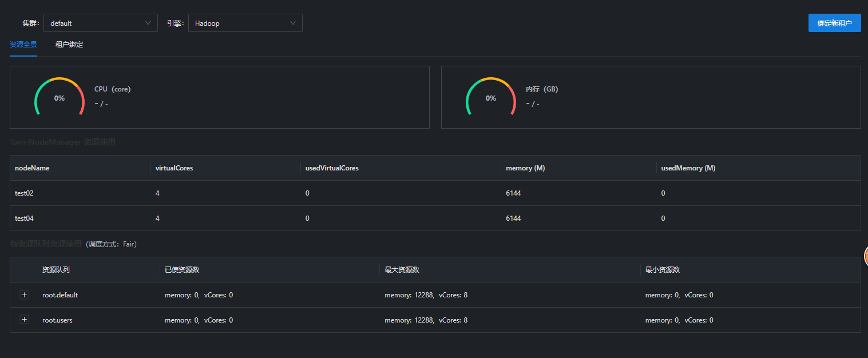Click root.users used resources cell
Screen dimensions: 868x358
[x=199, y=320]
